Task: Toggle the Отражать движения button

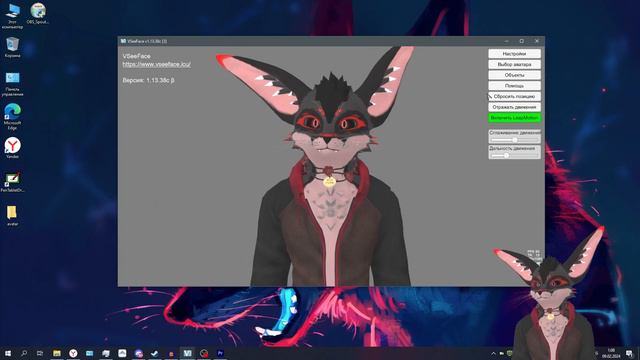Action: click(x=514, y=107)
